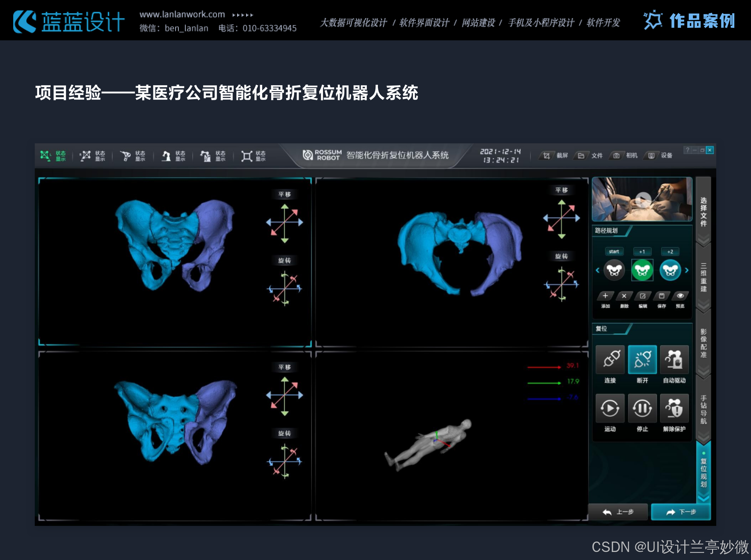
Task: Click the 删除 X icon in path planning
Action: 624,296
